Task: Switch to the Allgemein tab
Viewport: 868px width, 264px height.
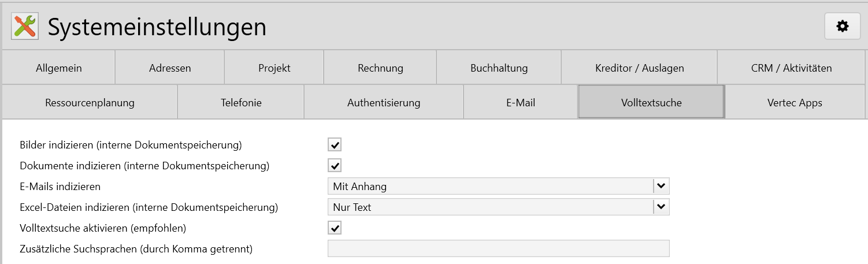Action: (x=58, y=68)
